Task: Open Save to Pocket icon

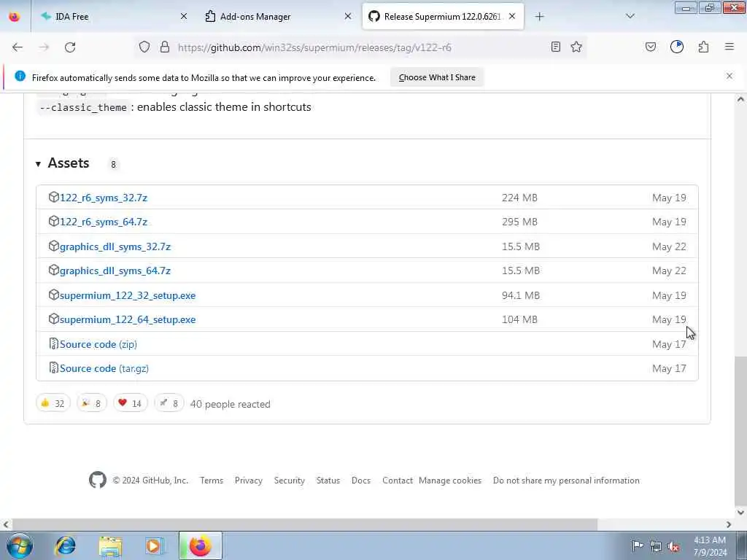Action: (x=650, y=47)
